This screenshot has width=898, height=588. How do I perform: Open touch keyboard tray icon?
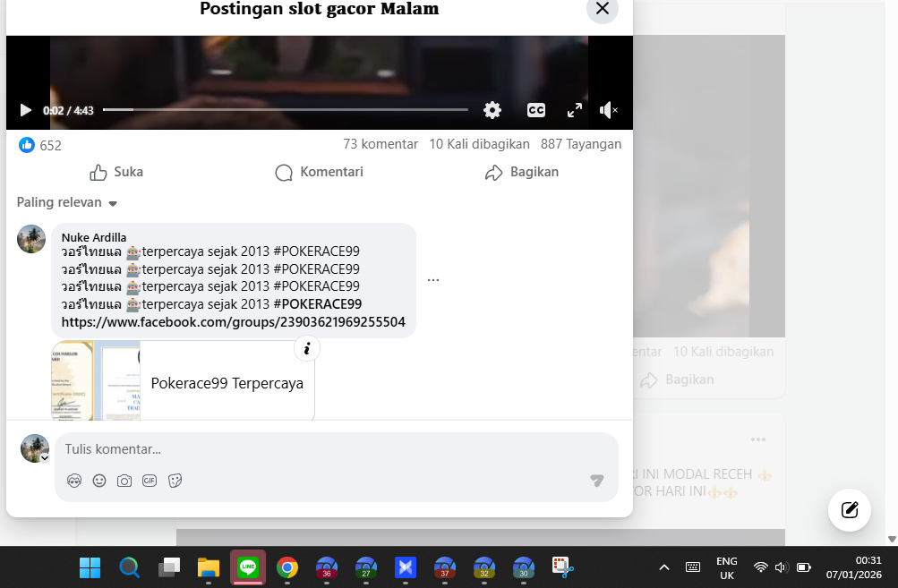[x=693, y=567]
